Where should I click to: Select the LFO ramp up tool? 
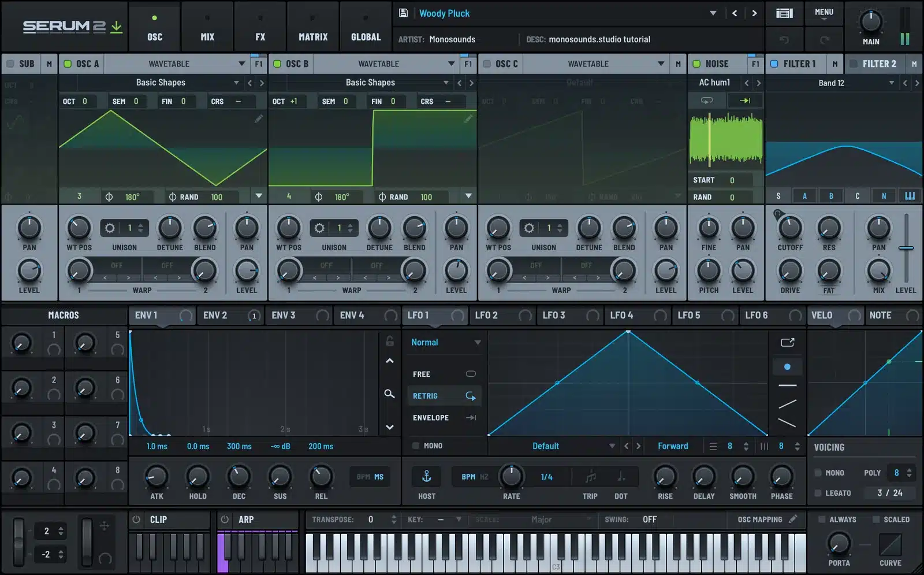pyautogui.click(x=787, y=404)
